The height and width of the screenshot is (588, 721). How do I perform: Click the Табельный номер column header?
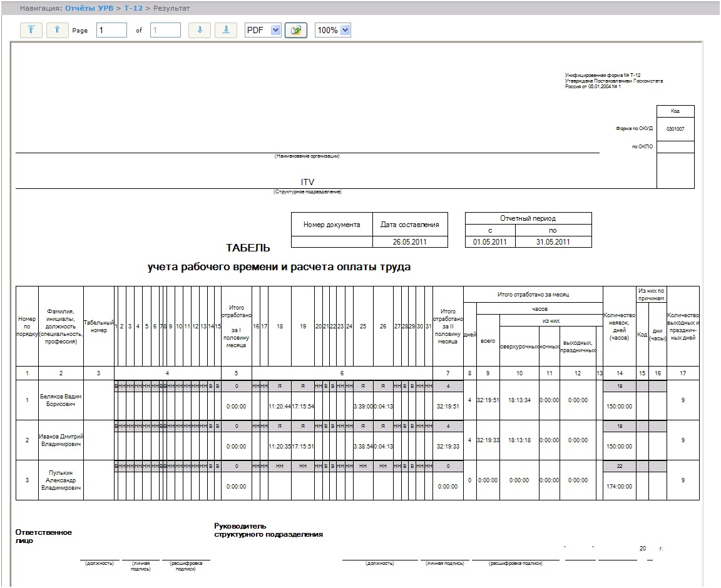click(98, 327)
